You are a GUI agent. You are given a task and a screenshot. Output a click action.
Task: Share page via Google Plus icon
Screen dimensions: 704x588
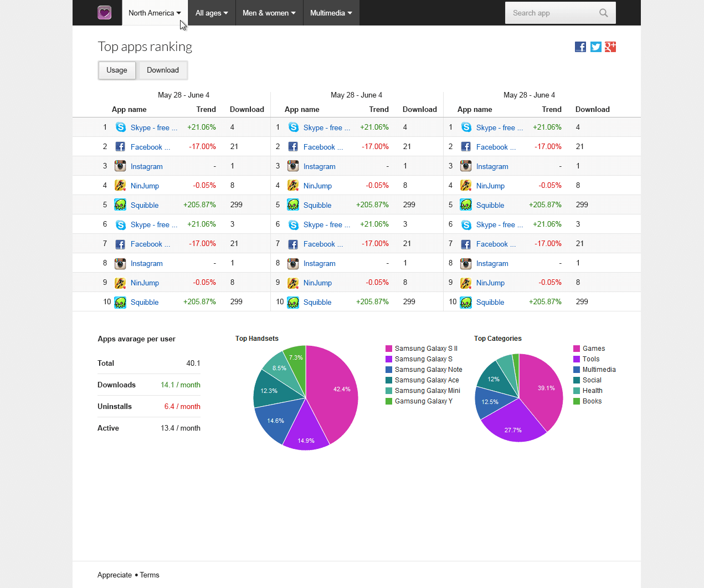tap(610, 47)
